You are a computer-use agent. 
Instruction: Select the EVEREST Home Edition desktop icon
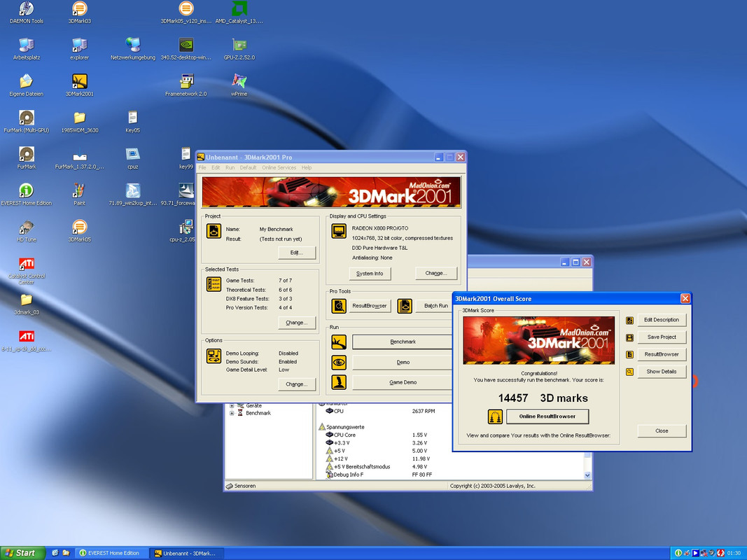(x=26, y=195)
